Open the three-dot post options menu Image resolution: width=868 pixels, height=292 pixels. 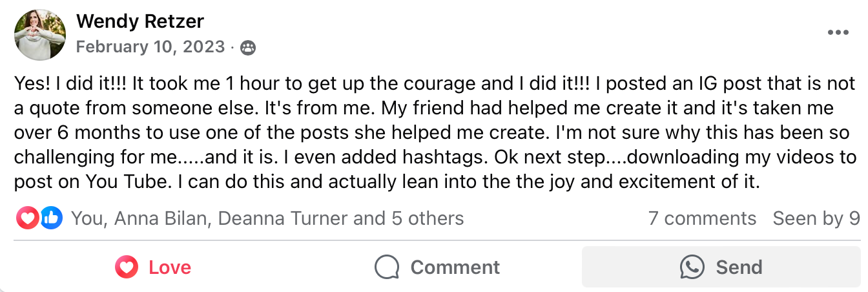coord(838,33)
